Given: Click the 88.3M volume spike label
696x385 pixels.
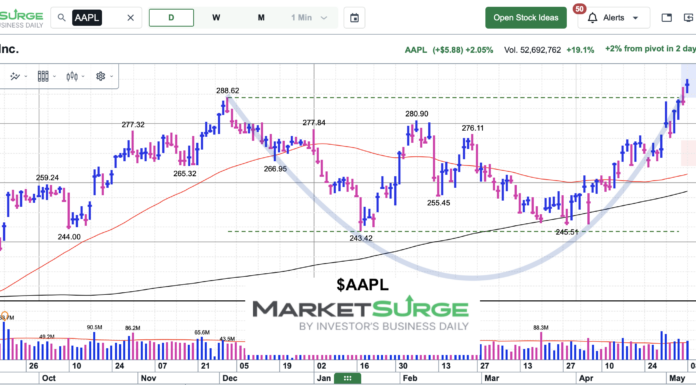Looking at the screenshot, I should pos(541,328).
